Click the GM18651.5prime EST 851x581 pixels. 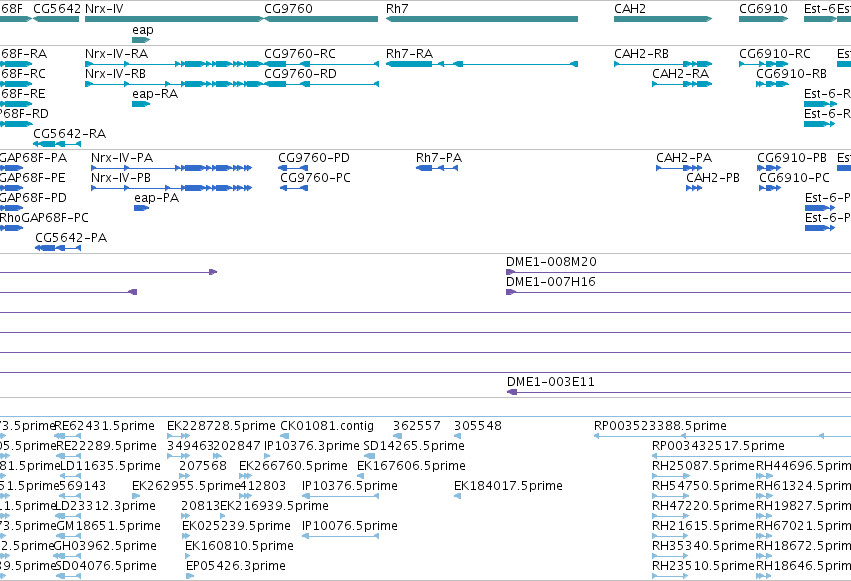coord(69,536)
